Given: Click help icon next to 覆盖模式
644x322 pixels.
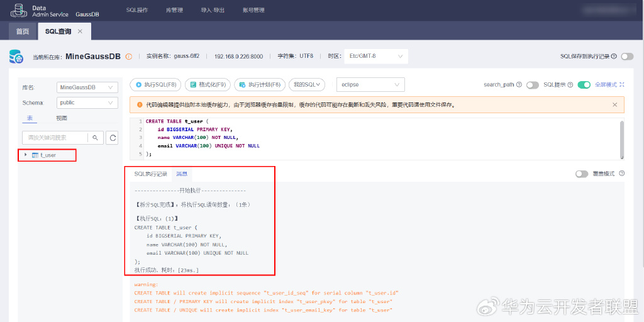Looking at the screenshot, I should click(622, 174).
